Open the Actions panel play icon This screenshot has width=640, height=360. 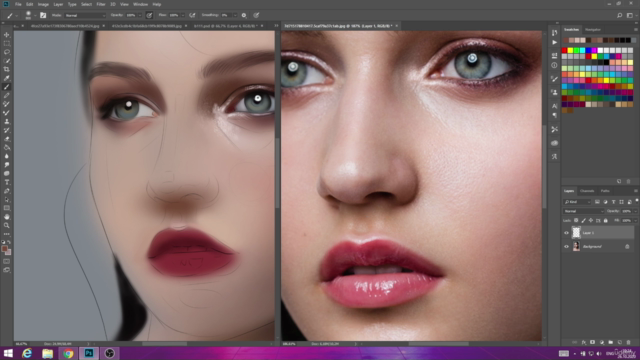click(x=554, y=42)
